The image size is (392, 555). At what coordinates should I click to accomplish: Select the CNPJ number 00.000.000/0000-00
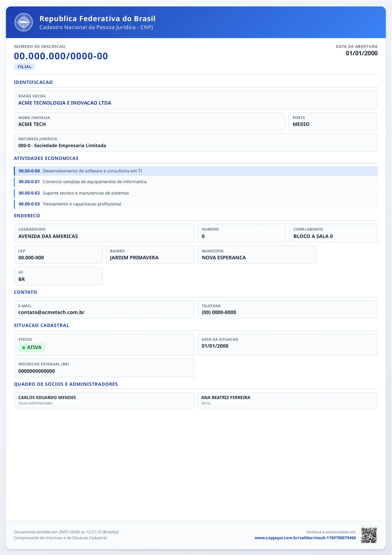[x=61, y=56]
